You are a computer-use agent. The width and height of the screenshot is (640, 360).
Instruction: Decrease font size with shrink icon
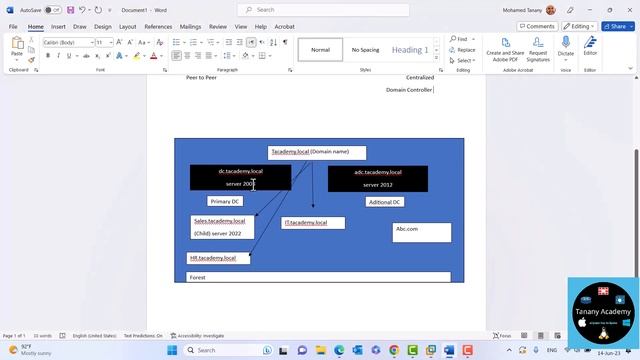[x=130, y=42]
